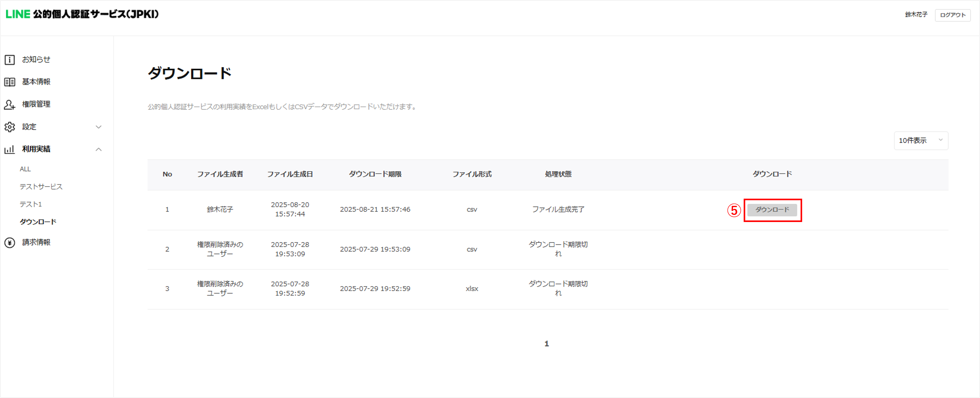Click the ファイル生成日 column header

point(290,174)
